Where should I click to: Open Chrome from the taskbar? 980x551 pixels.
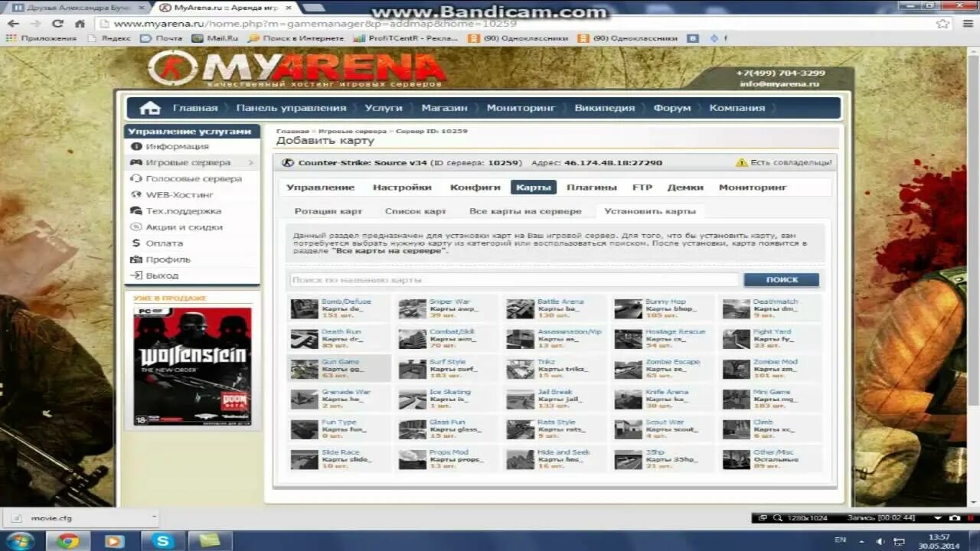(x=68, y=541)
